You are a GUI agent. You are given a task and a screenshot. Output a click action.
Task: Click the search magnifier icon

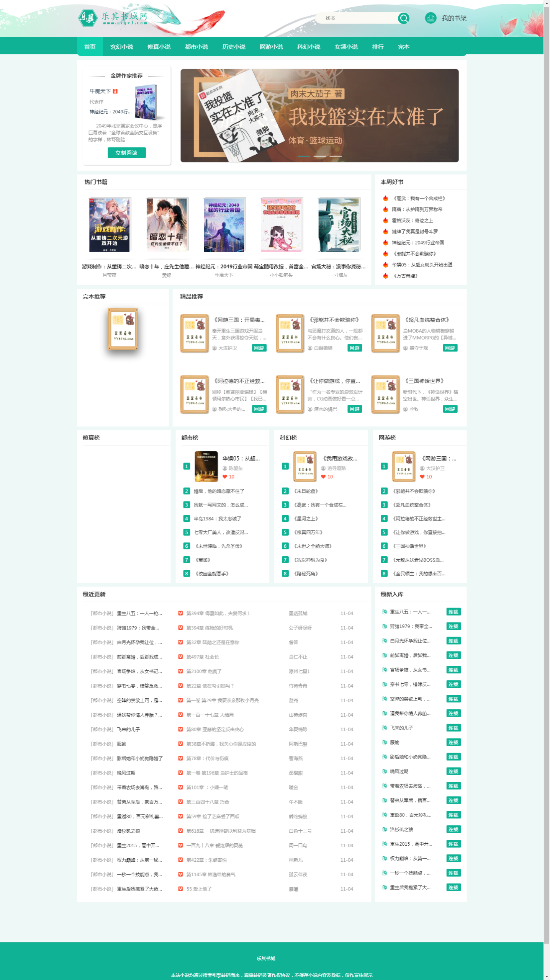(403, 18)
